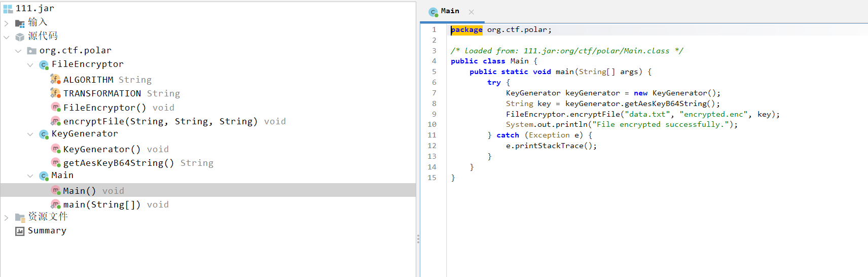Screen dimensions: 868x277
Task: Click the ALGORITHM field icon
Action: coord(55,79)
